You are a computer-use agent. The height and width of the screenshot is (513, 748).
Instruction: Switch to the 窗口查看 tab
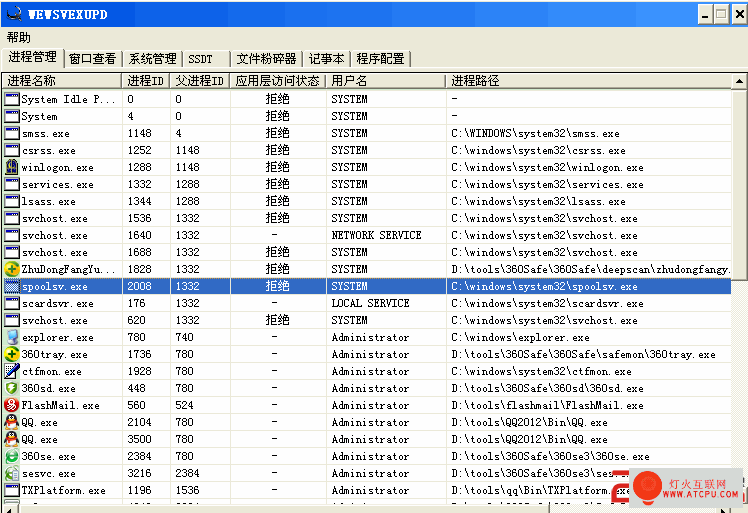point(92,59)
